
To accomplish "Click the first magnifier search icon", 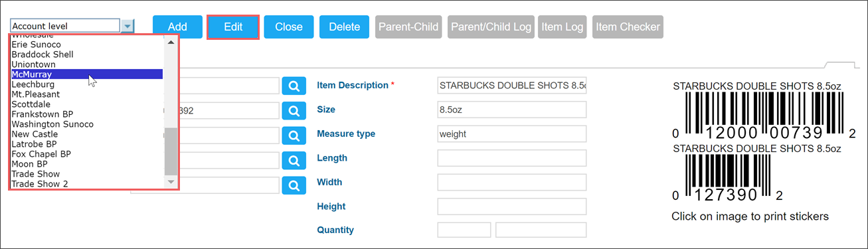I will pyautogui.click(x=294, y=86).
